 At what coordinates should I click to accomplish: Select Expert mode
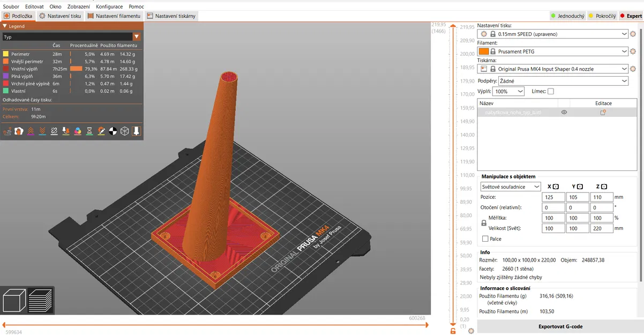click(631, 16)
